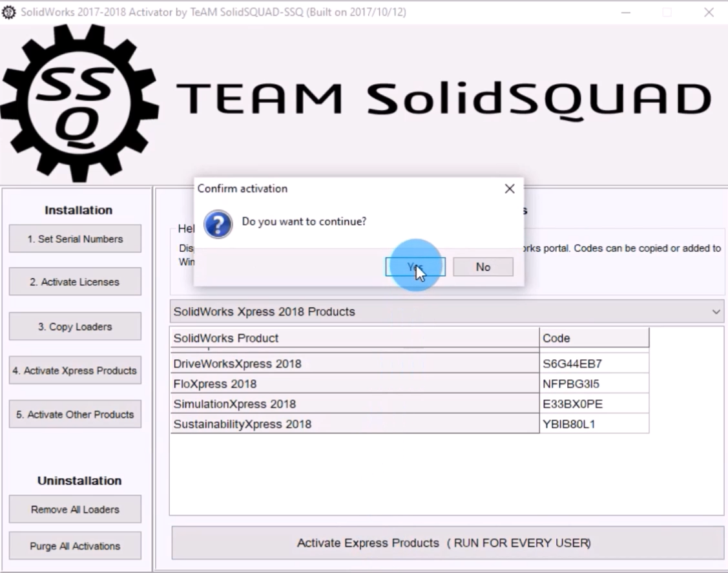
Task: Select the DriveWorksXpress 2018 row
Action: [x=355, y=364]
